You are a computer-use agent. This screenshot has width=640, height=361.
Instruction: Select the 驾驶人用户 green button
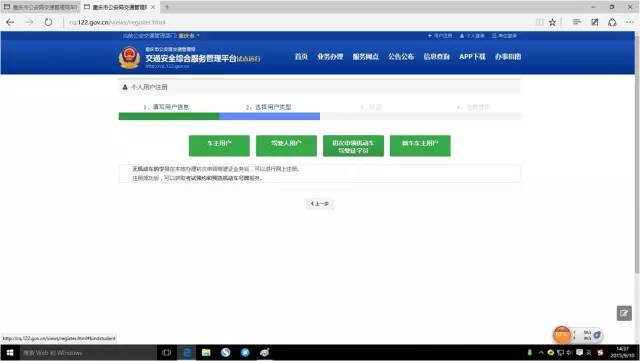tap(286, 146)
